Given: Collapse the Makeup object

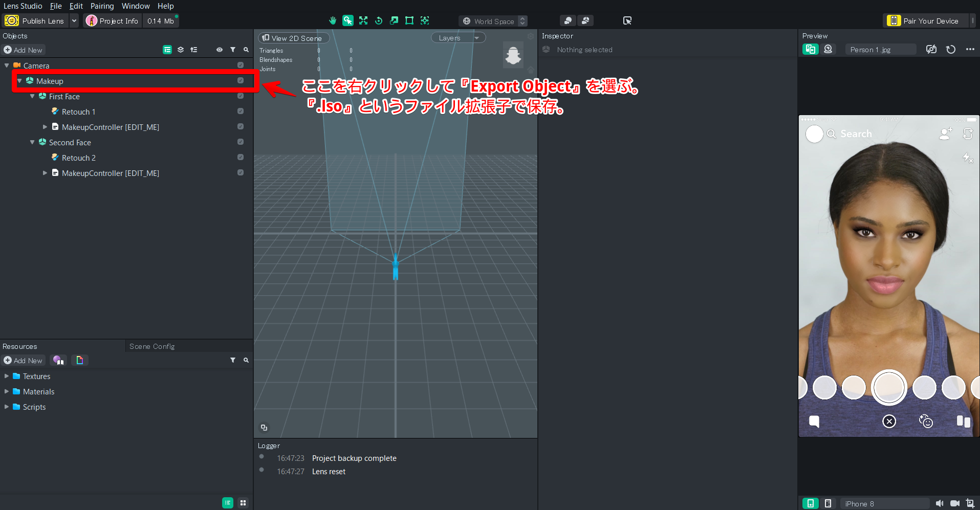Looking at the screenshot, I should click(19, 81).
